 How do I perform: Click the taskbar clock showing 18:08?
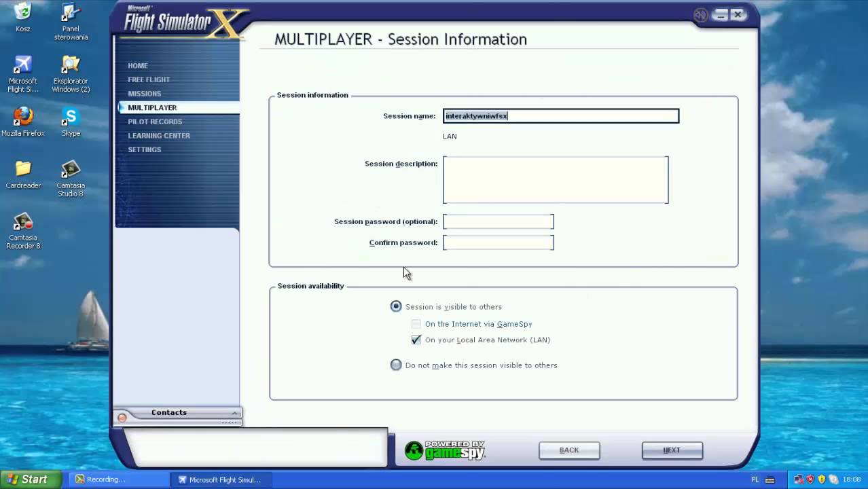coord(851,479)
